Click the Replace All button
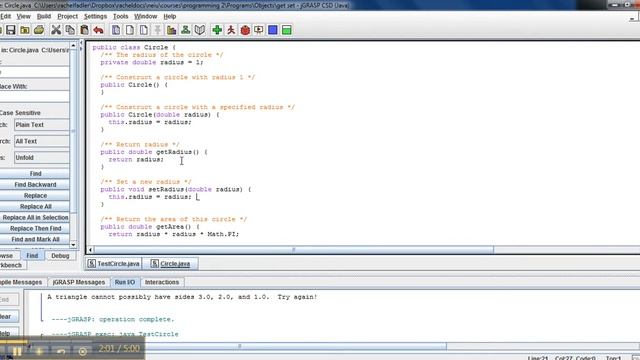The width and height of the screenshot is (640, 360). pos(35,207)
